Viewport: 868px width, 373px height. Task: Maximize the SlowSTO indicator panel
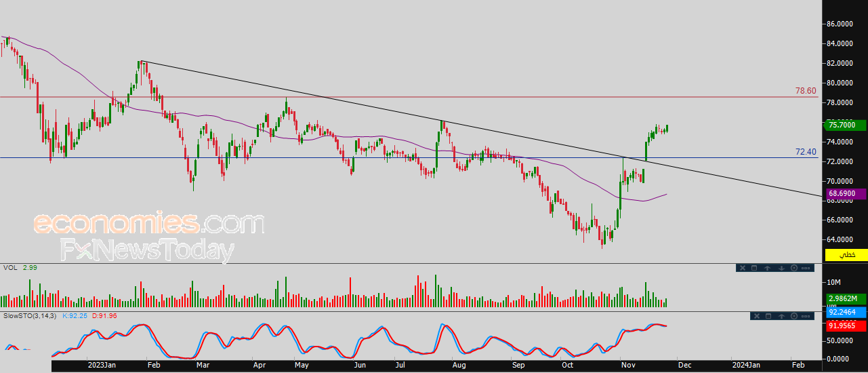[768, 316]
